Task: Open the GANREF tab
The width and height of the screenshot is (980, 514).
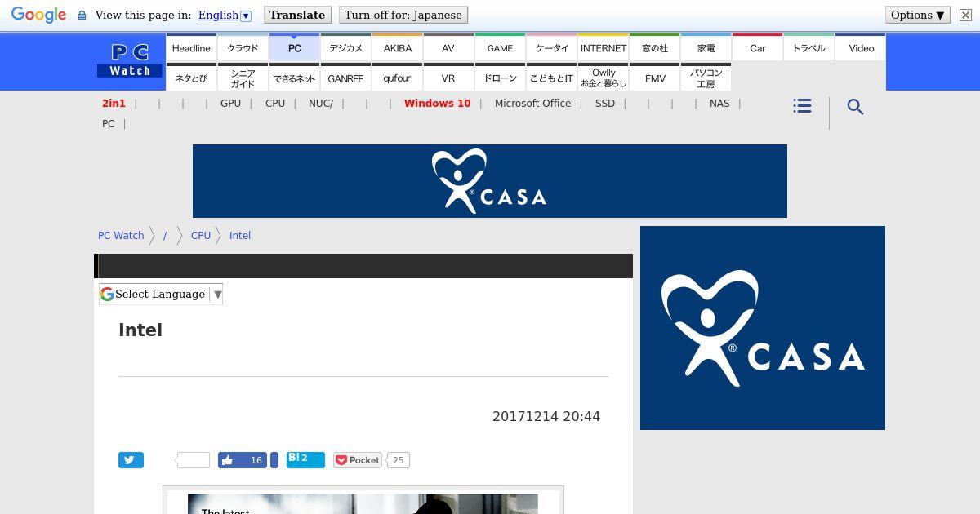Action: click(345, 78)
